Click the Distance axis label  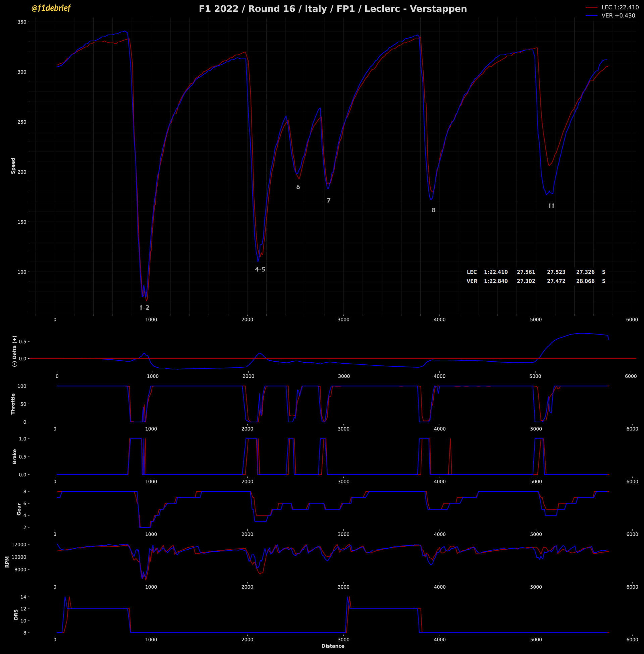click(x=333, y=646)
